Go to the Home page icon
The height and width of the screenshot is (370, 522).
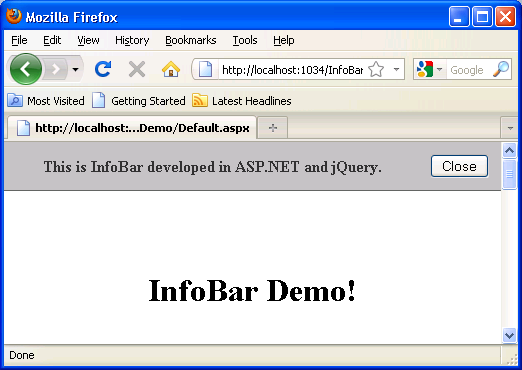(x=171, y=69)
